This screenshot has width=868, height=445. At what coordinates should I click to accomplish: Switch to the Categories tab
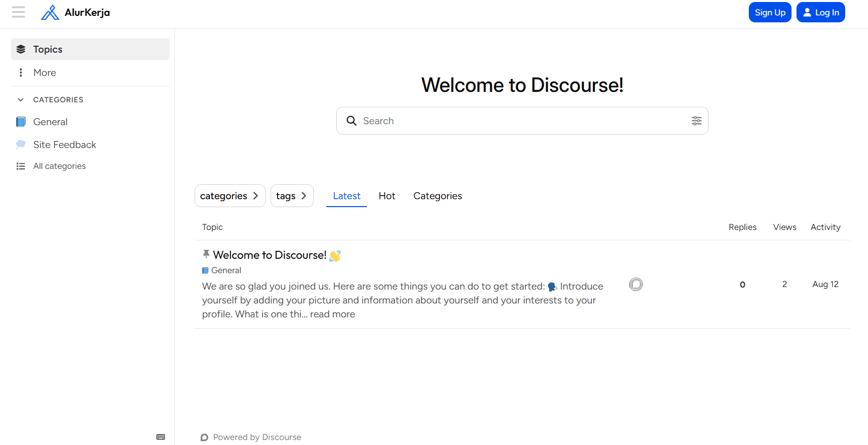[x=437, y=196]
